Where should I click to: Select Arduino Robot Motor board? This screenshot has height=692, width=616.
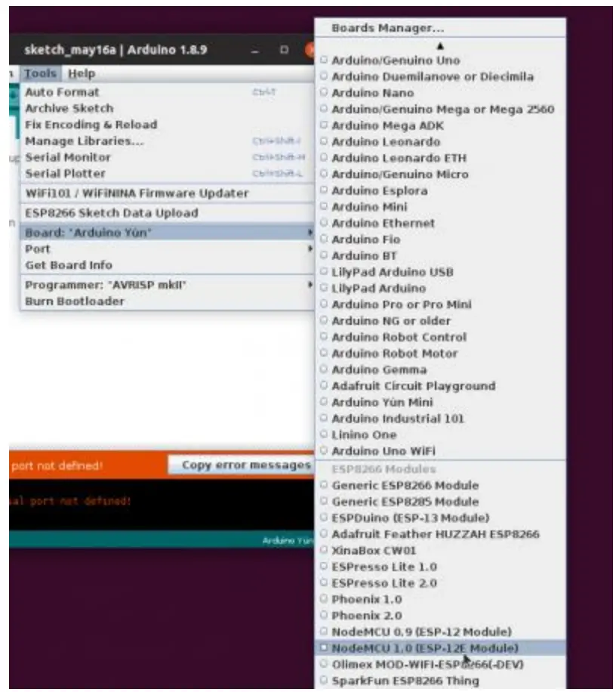440,354
